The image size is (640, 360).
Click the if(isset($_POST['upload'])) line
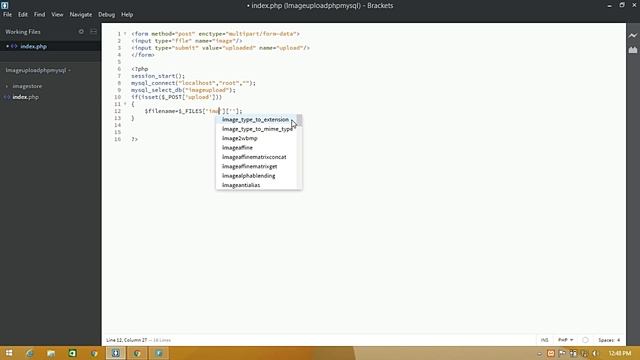pos(176,97)
